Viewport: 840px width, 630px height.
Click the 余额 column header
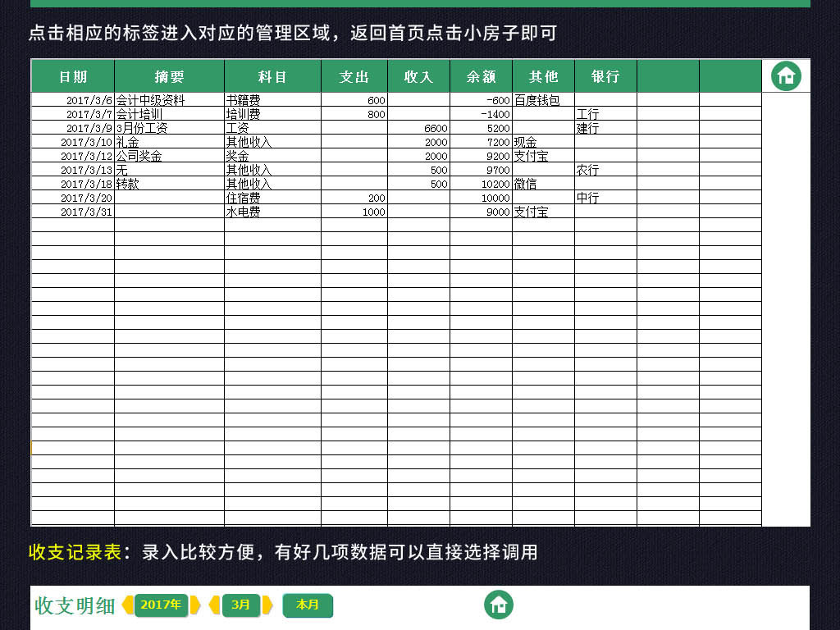[x=481, y=76]
